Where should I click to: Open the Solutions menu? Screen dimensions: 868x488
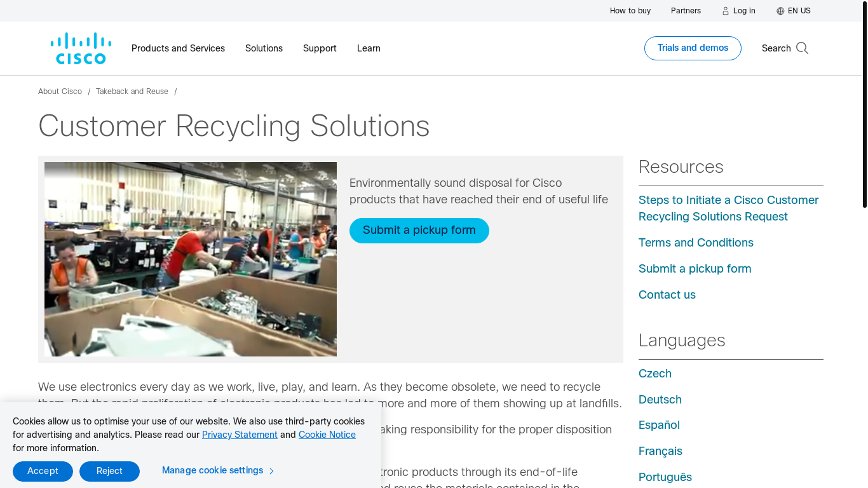pos(264,48)
